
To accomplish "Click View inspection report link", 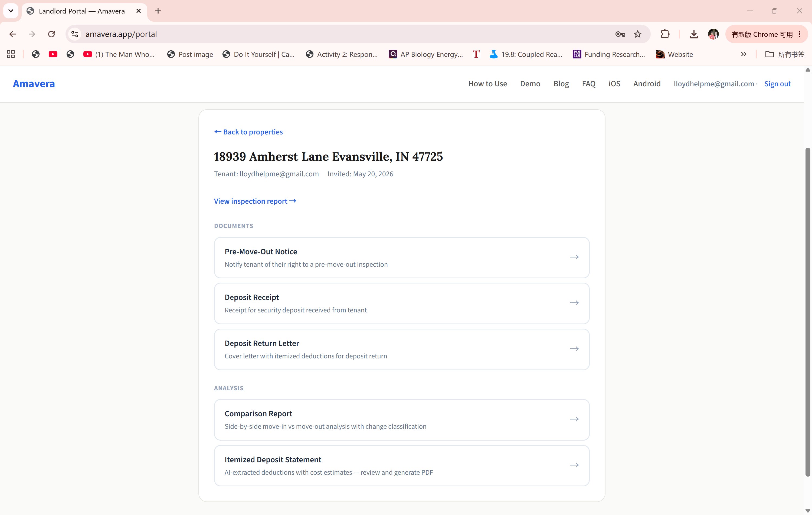I will (255, 201).
